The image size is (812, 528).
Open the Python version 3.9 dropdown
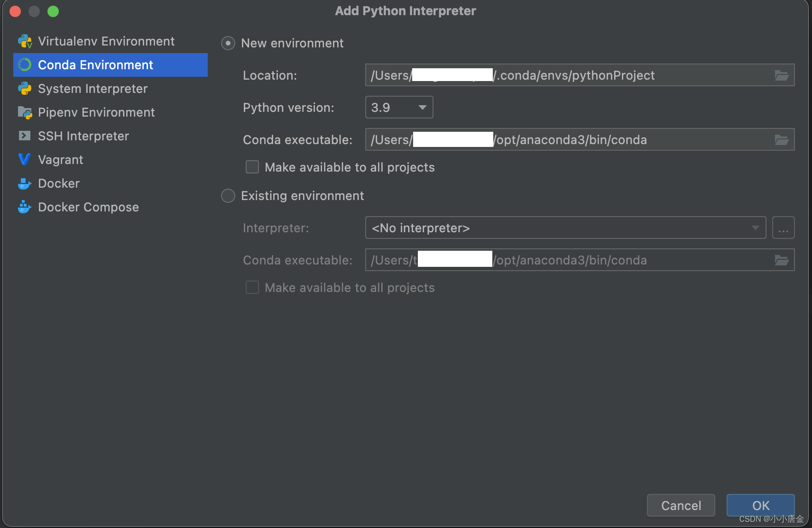(x=399, y=108)
